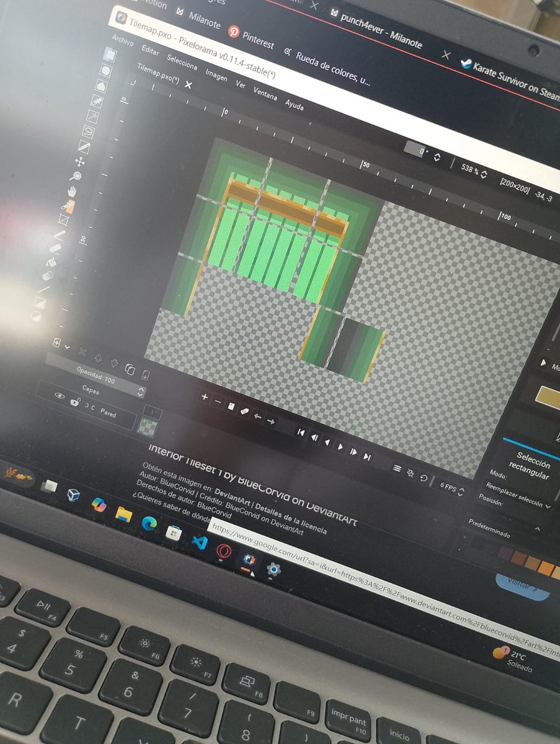Play the animation backwards

pyautogui.click(x=327, y=442)
